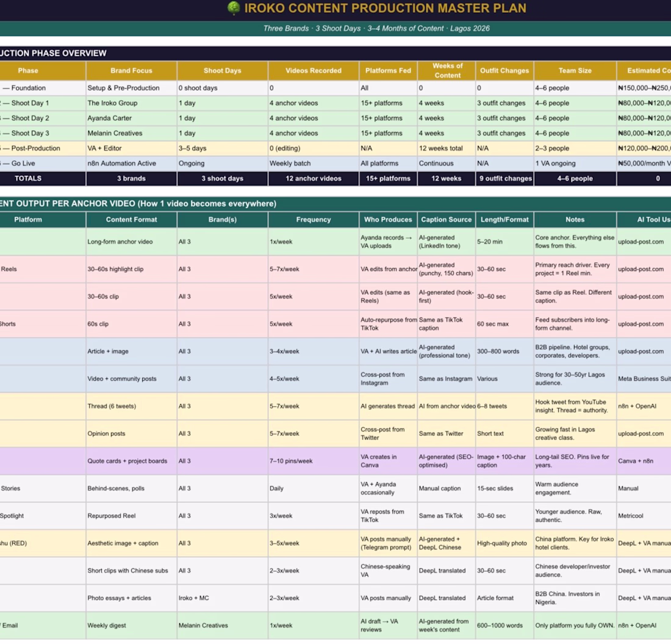Screen dimensions: 671x644
Task: Click the '9 outfit changes' totals cell
Action: (505, 179)
